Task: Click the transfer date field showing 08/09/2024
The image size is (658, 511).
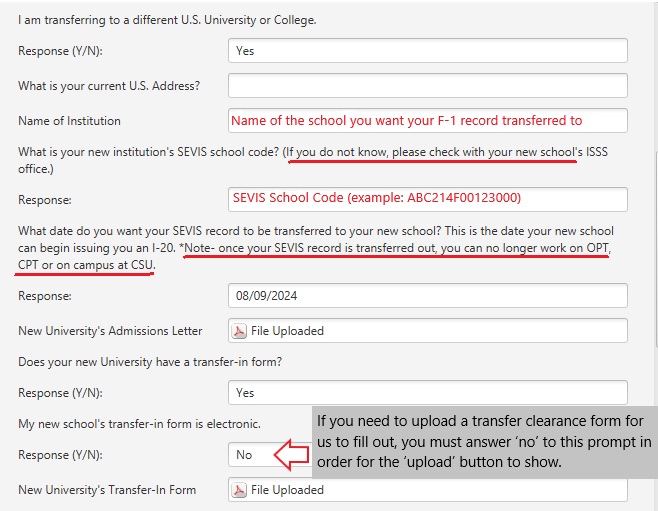Action: pyautogui.click(x=427, y=296)
